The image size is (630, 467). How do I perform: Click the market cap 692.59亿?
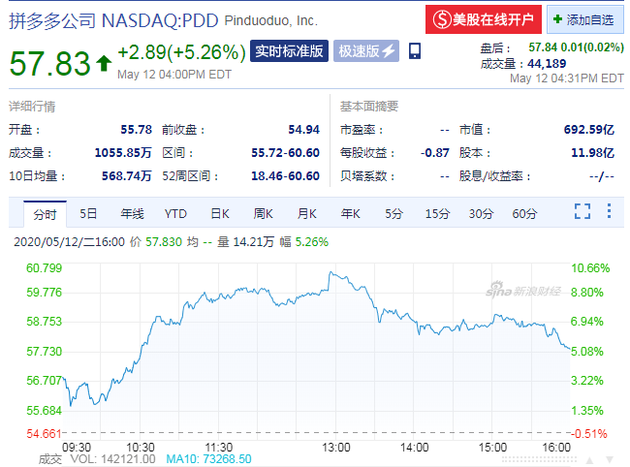click(589, 129)
